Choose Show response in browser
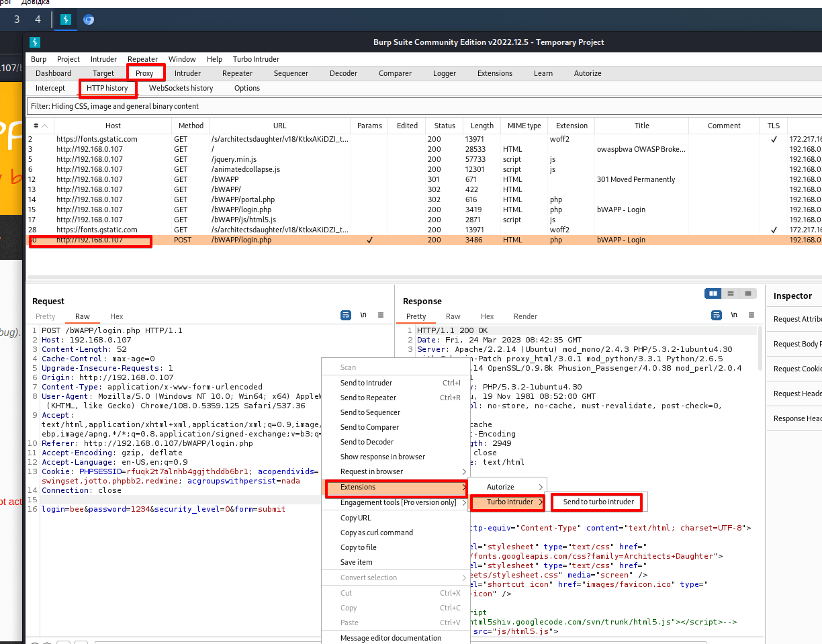822x644 pixels. tap(396, 457)
